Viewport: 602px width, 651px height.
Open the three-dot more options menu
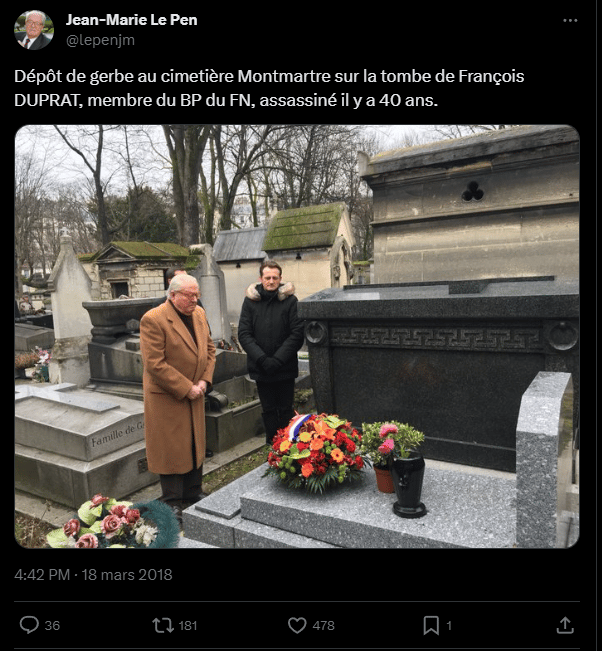pyautogui.click(x=570, y=20)
